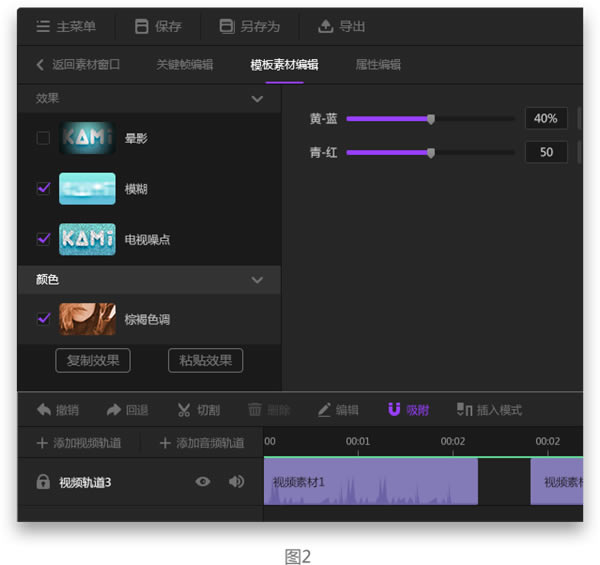Toggle the 吸附 magnet snap icon
600x565 pixels.
[394, 409]
